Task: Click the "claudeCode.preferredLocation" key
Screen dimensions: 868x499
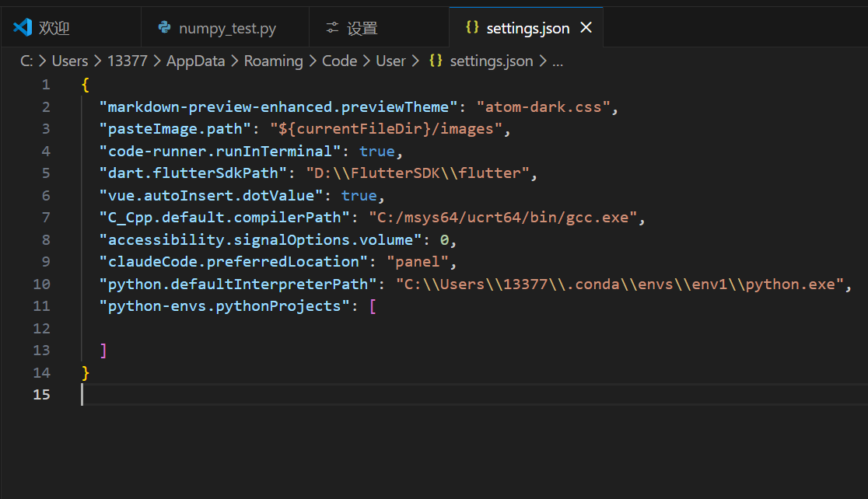Action: (233, 262)
